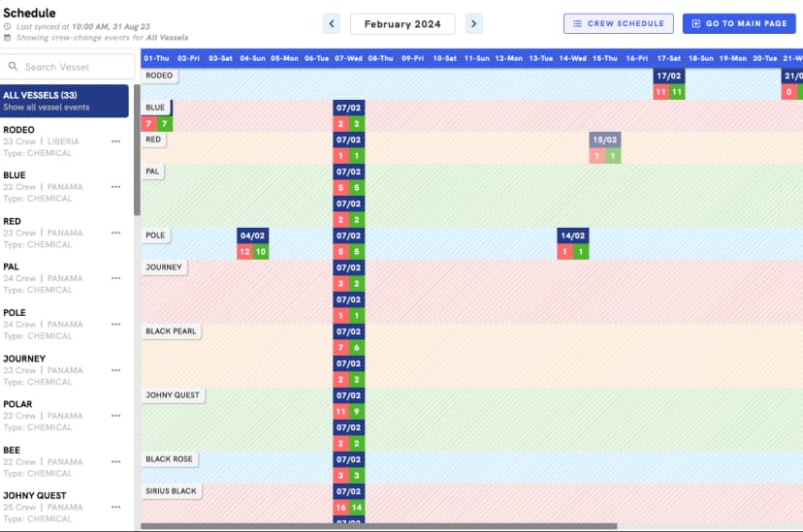Open more options for BEE vessel

pos(115,462)
